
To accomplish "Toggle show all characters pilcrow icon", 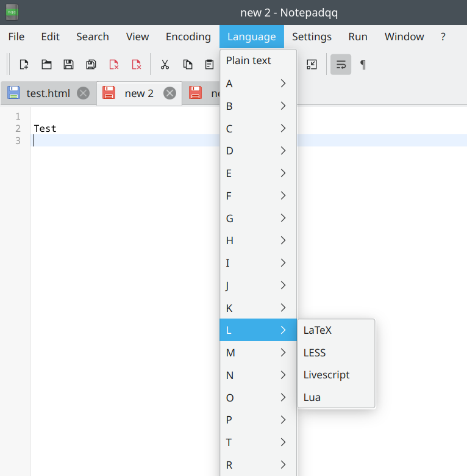I will [x=363, y=65].
